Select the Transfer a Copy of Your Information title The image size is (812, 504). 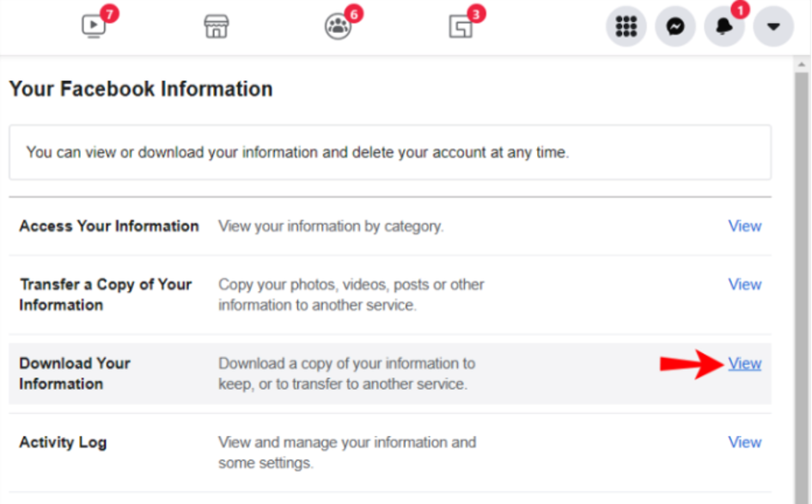click(x=106, y=295)
